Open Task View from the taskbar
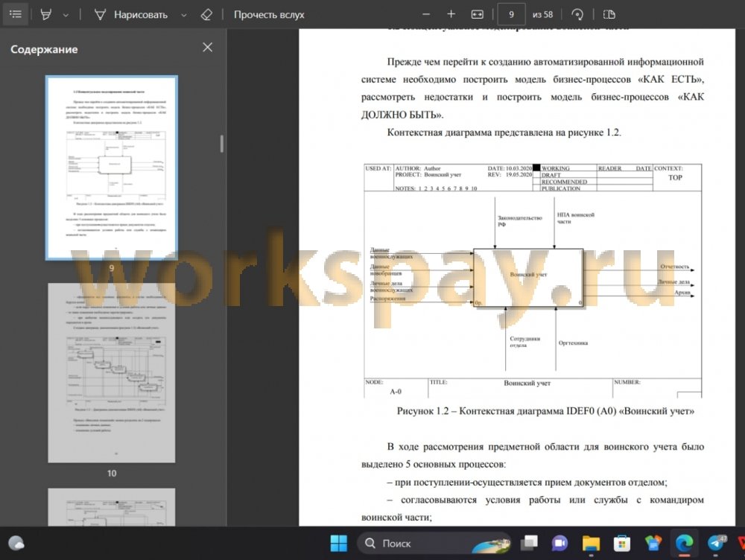 (x=529, y=543)
